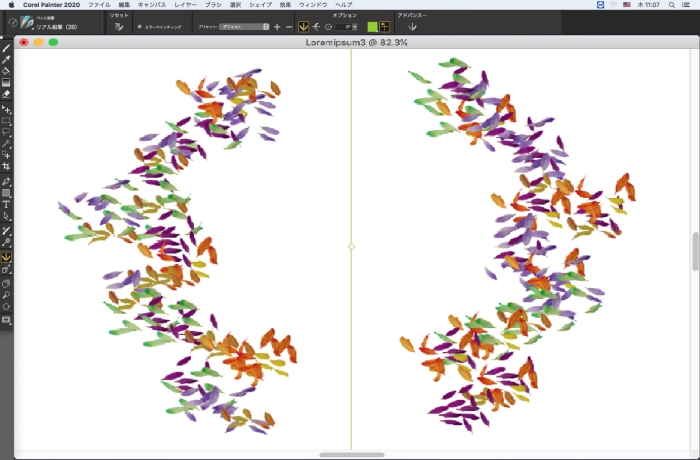Image resolution: width=700 pixels, height=460 pixels.
Task: Open the レイヤー menu
Action: 186,5
